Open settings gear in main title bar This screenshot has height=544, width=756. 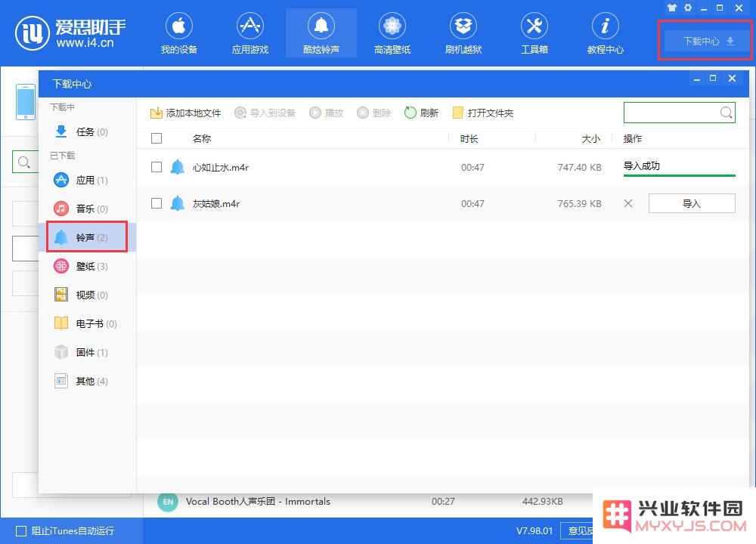[x=688, y=8]
